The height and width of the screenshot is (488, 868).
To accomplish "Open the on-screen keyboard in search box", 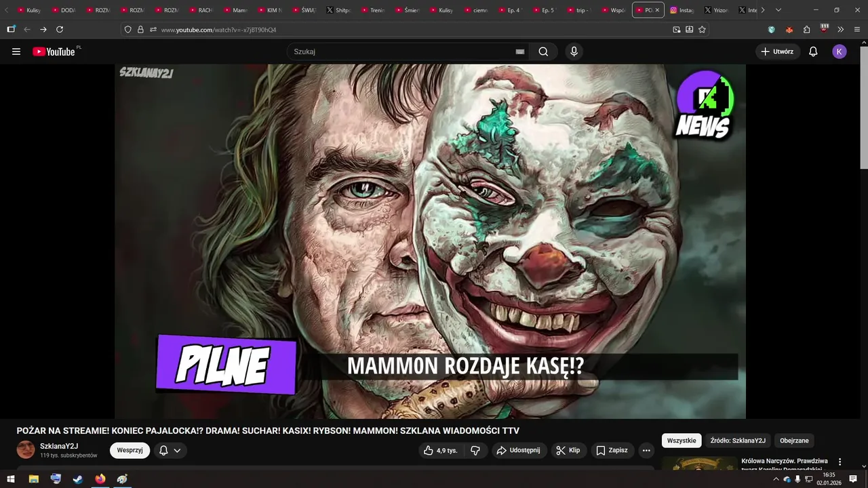I will (520, 52).
